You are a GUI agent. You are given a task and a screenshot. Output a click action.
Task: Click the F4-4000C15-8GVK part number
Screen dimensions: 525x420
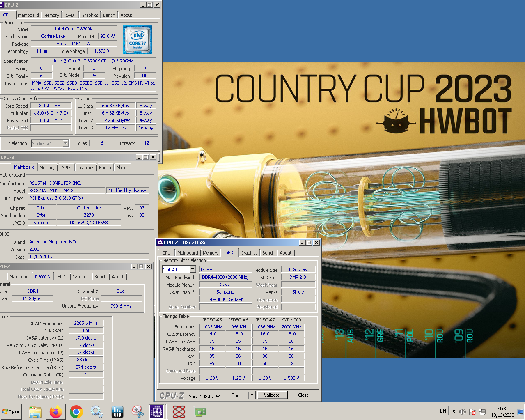[225, 299]
